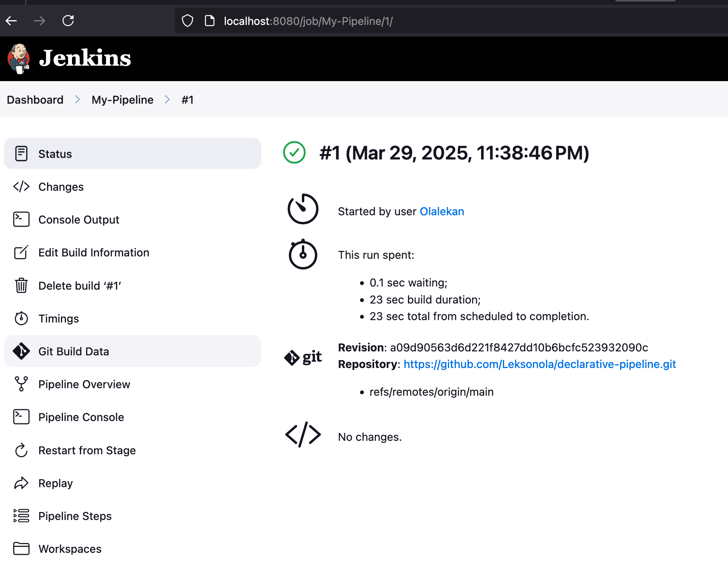Click the browser forward arrow
The height and width of the screenshot is (573, 728).
pyautogui.click(x=40, y=21)
